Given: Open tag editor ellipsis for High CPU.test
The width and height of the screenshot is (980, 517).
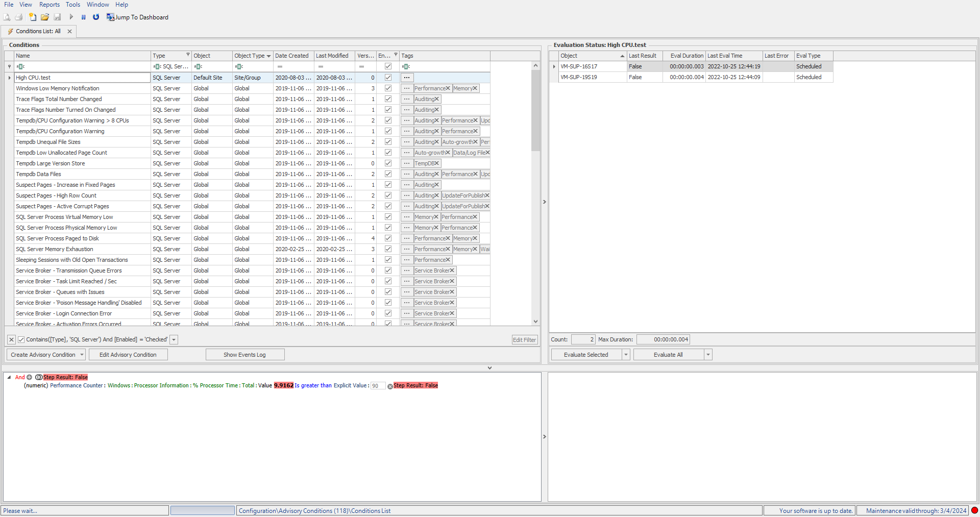Looking at the screenshot, I should (x=406, y=78).
